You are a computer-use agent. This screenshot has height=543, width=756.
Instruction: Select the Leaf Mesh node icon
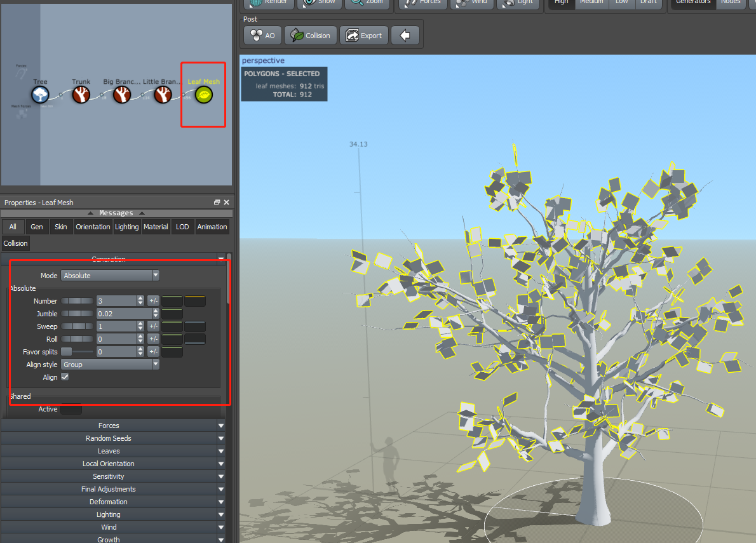(x=204, y=95)
